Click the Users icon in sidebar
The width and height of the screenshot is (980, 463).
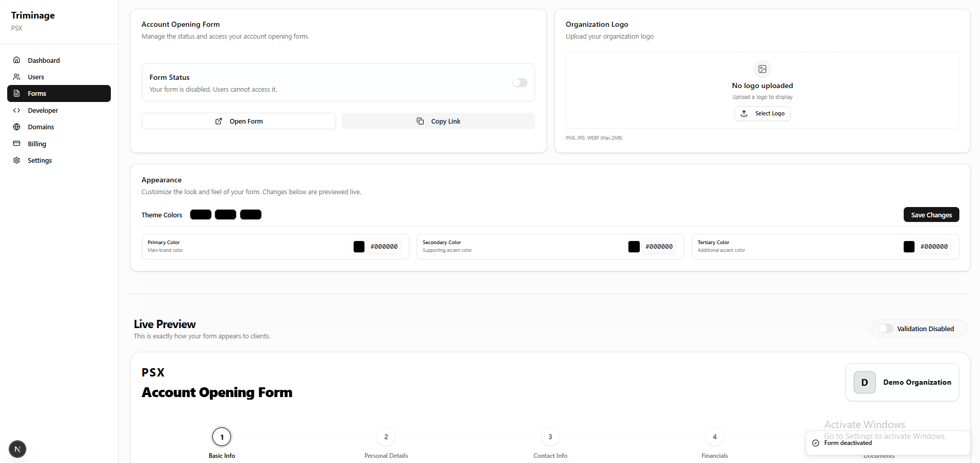[16, 77]
